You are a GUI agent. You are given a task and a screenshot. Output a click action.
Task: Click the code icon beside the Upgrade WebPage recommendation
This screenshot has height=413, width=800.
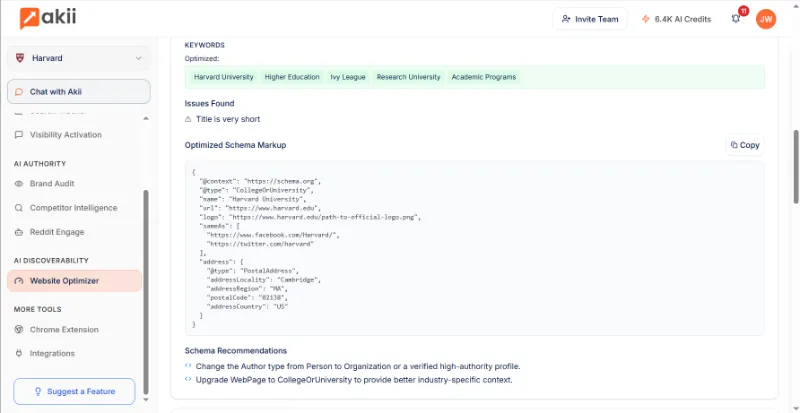188,379
